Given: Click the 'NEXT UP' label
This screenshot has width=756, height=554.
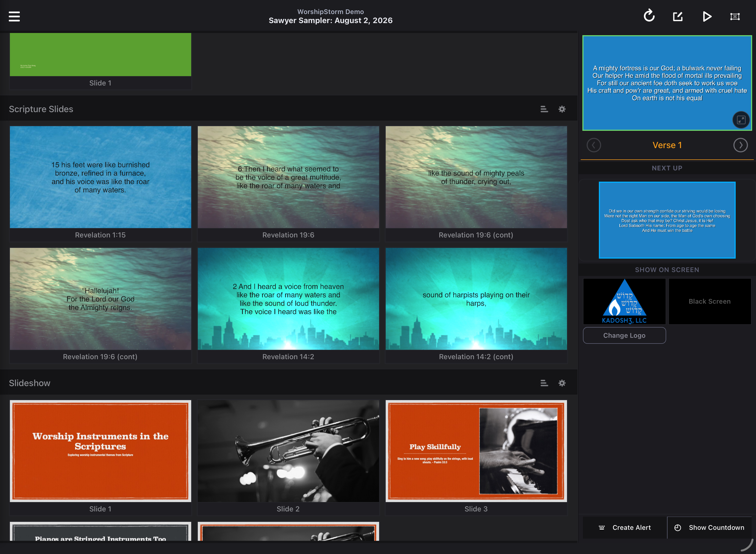Looking at the screenshot, I should pyautogui.click(x=667, y=168).
